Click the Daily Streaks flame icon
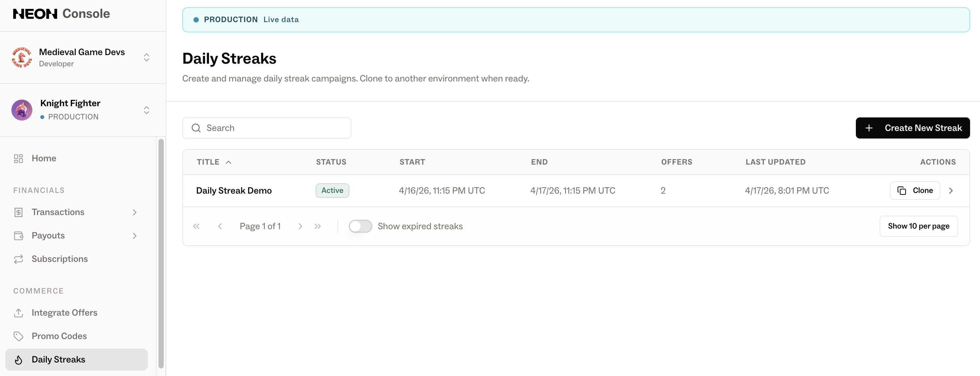Viewport: 980px width, 376px height. [18, 360]
